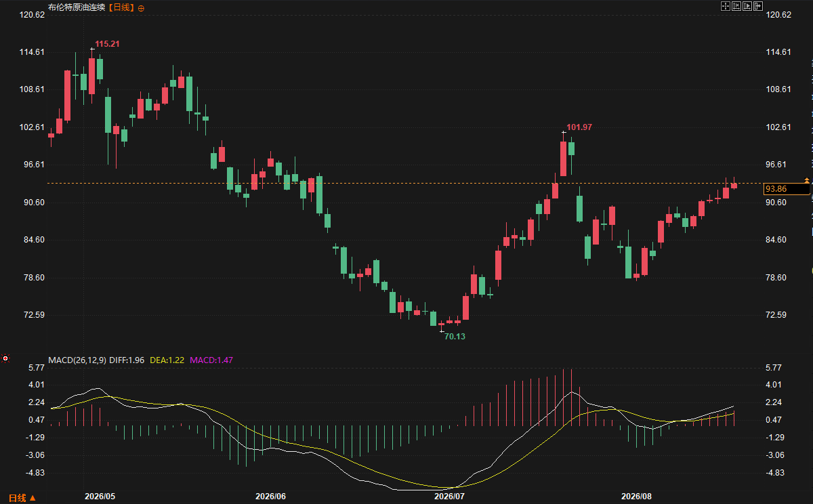
Task: Click the 2026/07 date axis label
Action: pyautogui.click(x=449, y=496)
